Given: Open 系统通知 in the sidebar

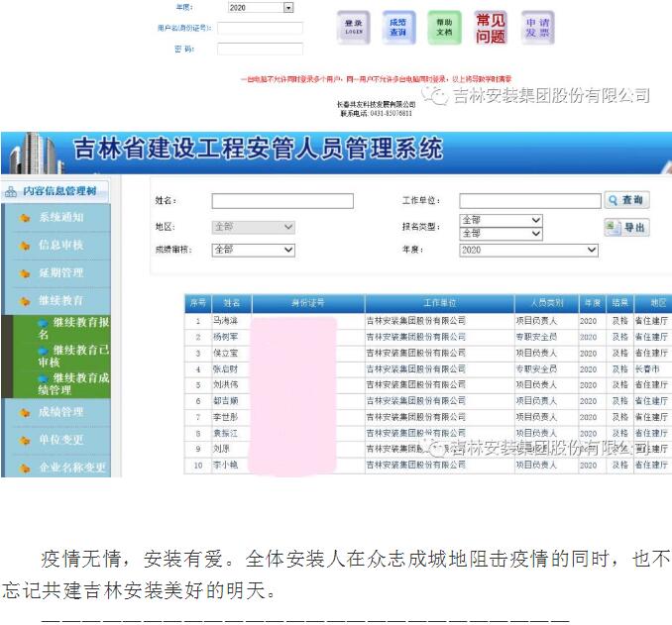Looking at the screenshot, I should click(60, 218).
